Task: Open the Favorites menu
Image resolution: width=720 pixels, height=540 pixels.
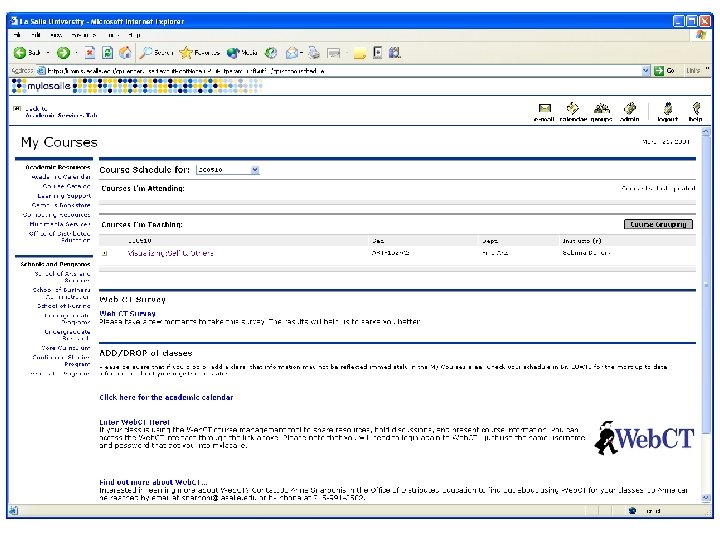Action: (x=84, y=35)
